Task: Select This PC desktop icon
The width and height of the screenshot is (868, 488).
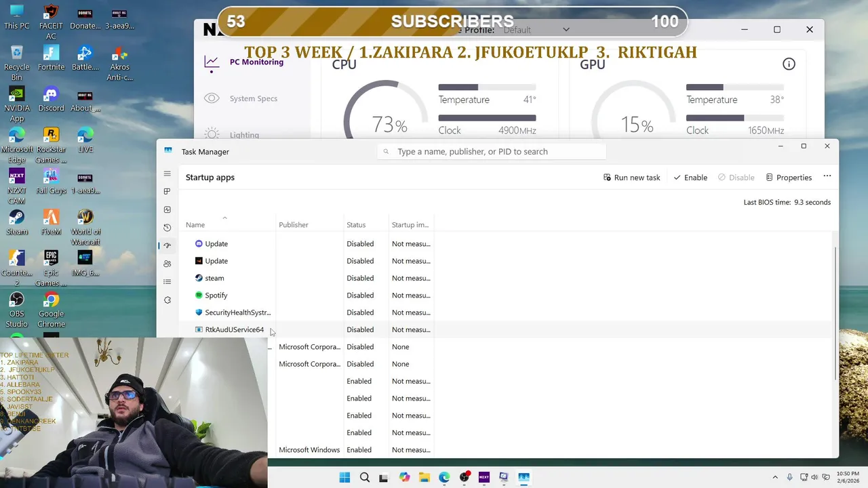Action: point(17,17)
